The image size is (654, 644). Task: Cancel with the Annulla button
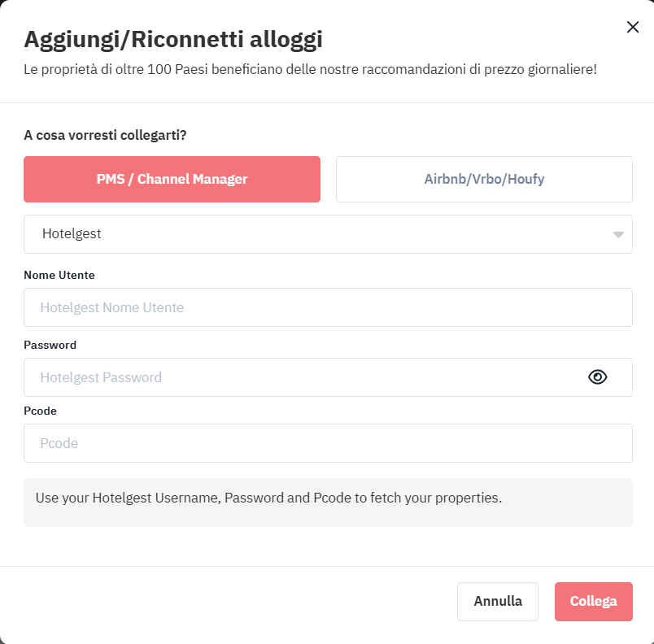(x=498, y=602)
